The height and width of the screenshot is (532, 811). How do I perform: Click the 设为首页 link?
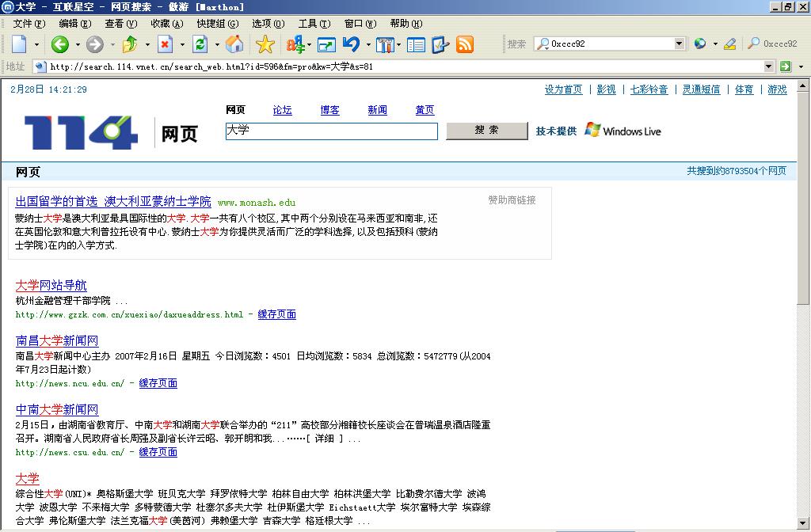(x=563, y=89)
